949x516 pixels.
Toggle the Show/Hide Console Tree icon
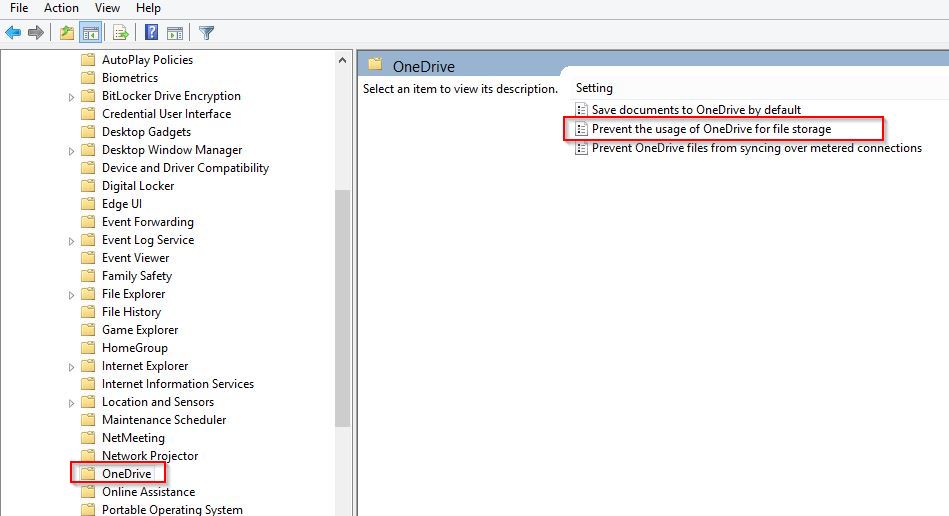pyautogui.click(x=91, y=33)
